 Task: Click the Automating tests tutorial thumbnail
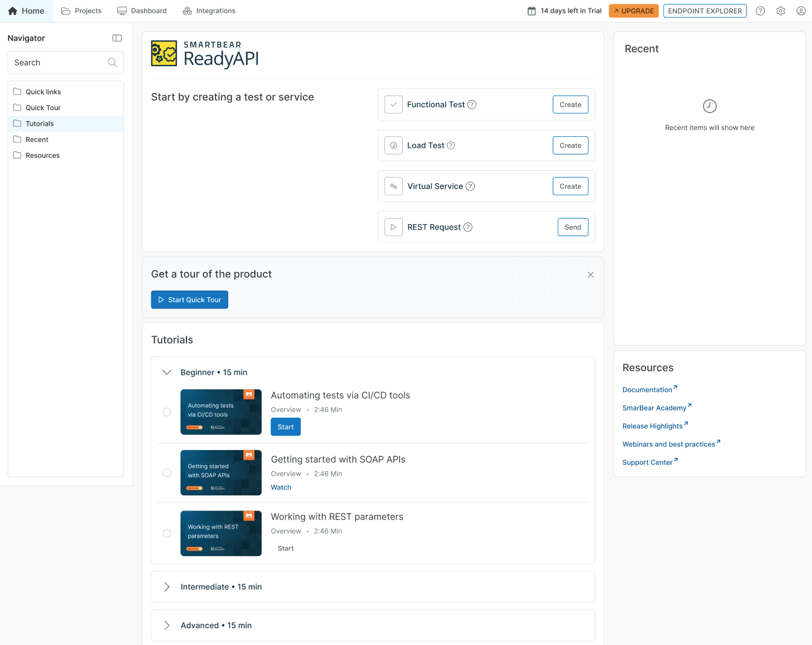pos(221,412)
